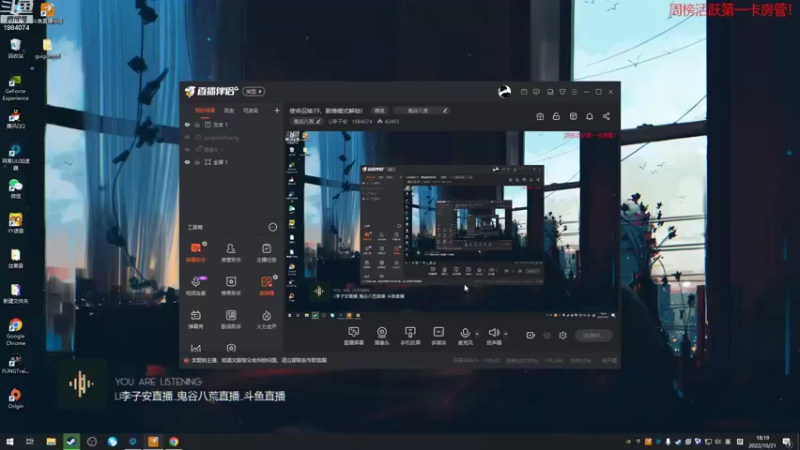Open GeForce Experience desktop icon
This screenshot has height=450, width=800.
[15, 88]
